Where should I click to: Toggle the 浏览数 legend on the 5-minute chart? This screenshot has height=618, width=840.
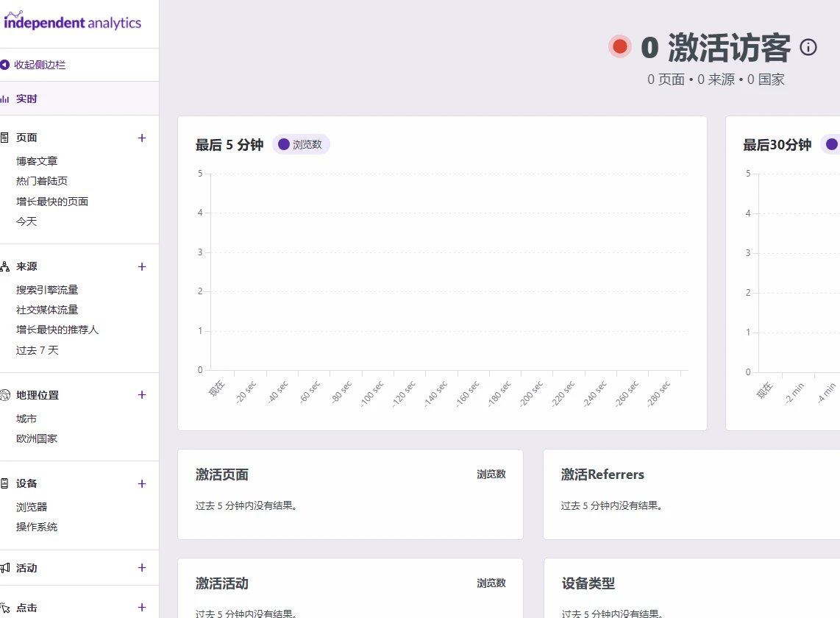pos(301,144)
